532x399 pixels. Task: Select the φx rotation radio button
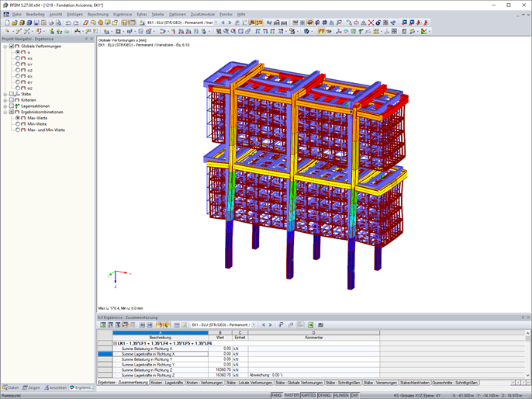18,76
